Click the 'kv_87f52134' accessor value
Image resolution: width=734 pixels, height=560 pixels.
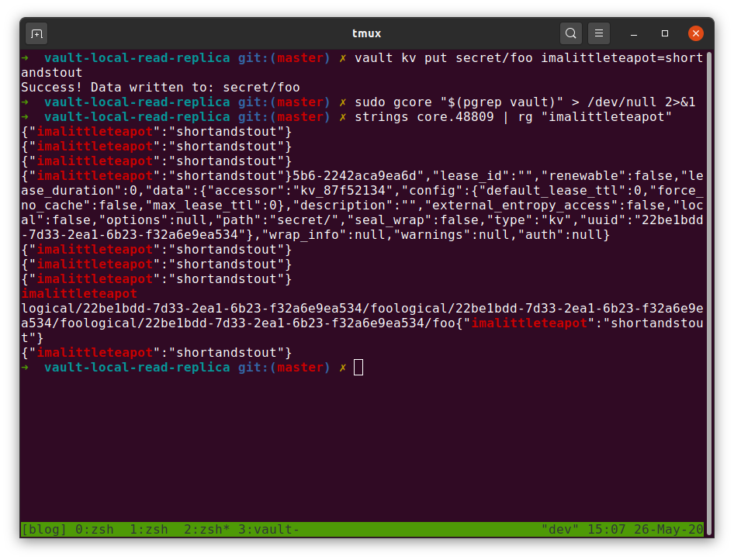(342, 190)
